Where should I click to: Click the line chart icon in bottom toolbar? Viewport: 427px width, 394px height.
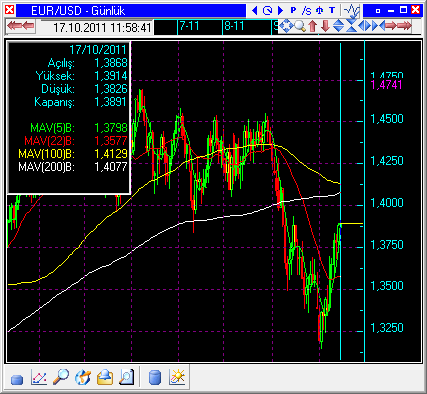[x=39, y=377]
